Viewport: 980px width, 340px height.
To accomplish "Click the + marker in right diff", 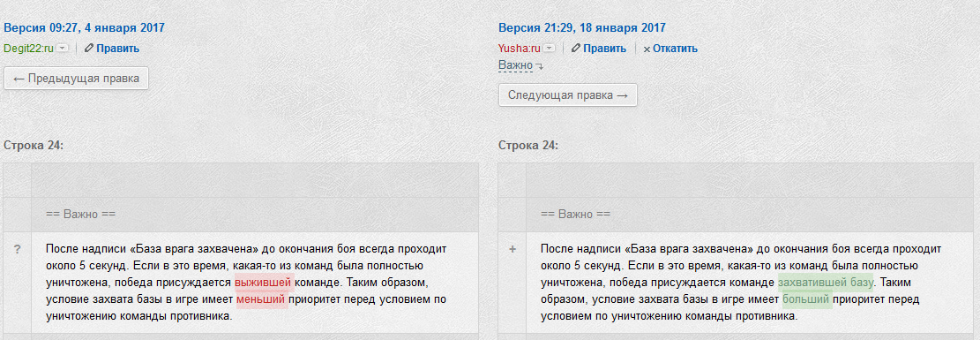I will pyautogui.click(x=512, y=249).
